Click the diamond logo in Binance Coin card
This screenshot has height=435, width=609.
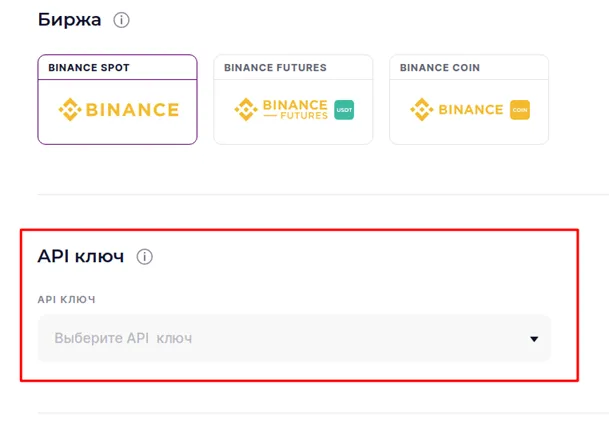tap(420, 110)
